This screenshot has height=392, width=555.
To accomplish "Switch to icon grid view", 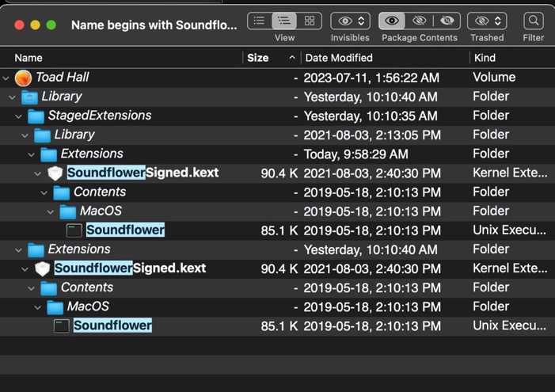I will pos(310,21).
